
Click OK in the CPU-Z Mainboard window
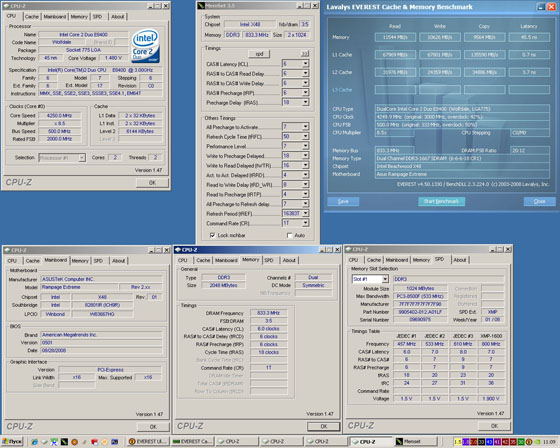[x=153, y=427]
